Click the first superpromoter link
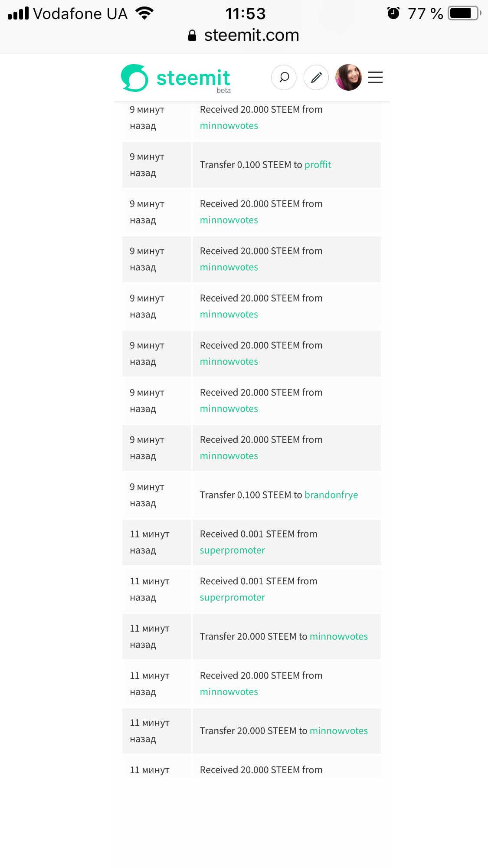The height and width of the screenshot is (868, 488). [x=232, y=550]
